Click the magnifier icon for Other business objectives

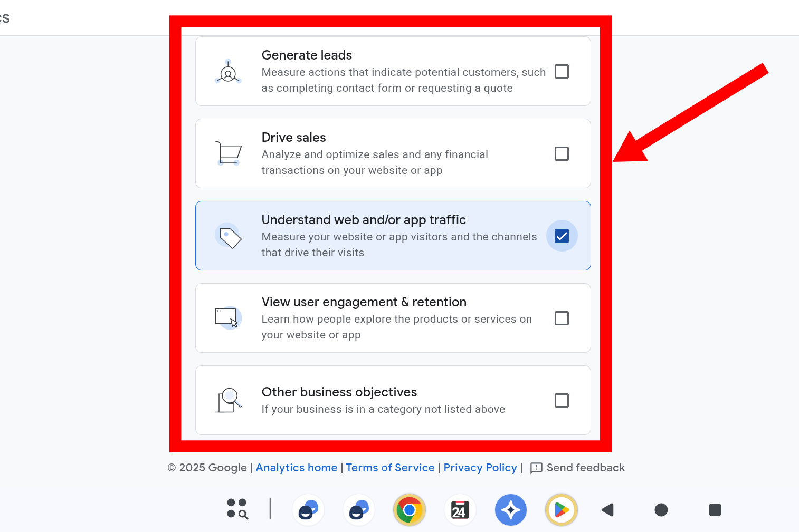click(x=229, y=400)
